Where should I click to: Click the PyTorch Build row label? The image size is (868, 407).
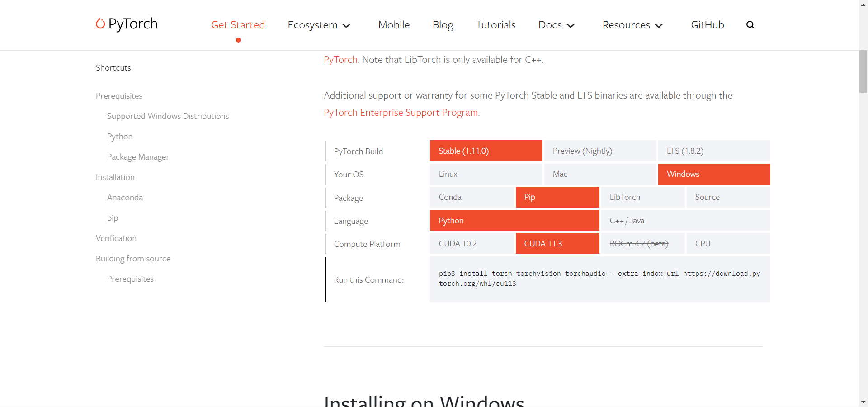point(359,151)
